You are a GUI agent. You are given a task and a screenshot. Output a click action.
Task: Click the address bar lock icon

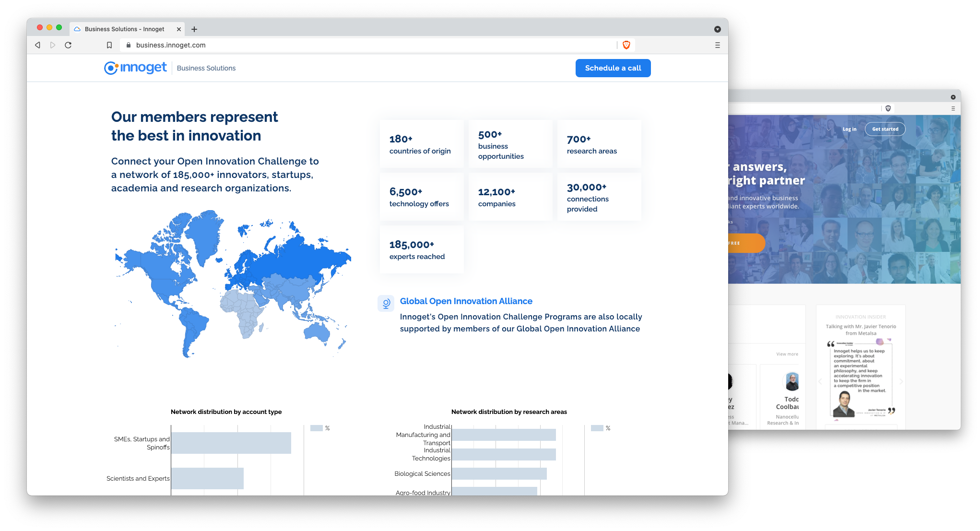[129, 45]
